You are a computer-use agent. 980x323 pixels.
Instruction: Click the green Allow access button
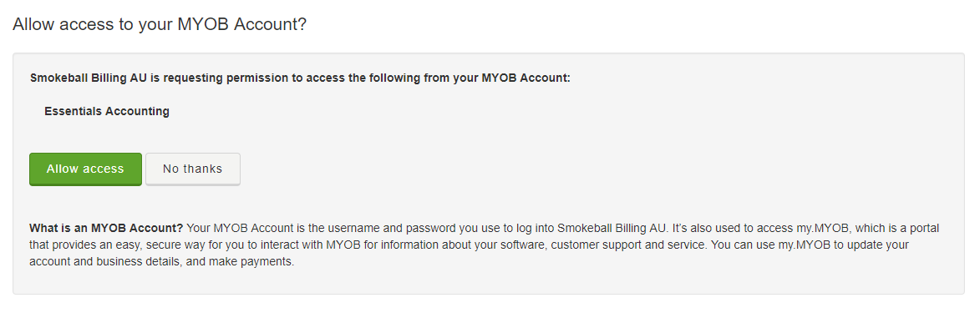click(85, 169)
